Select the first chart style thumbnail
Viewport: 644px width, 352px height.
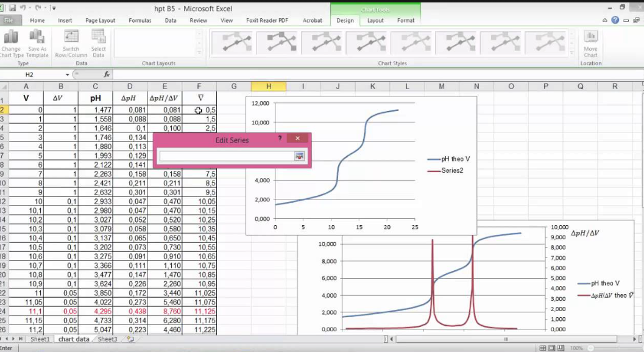click(231, 43)
